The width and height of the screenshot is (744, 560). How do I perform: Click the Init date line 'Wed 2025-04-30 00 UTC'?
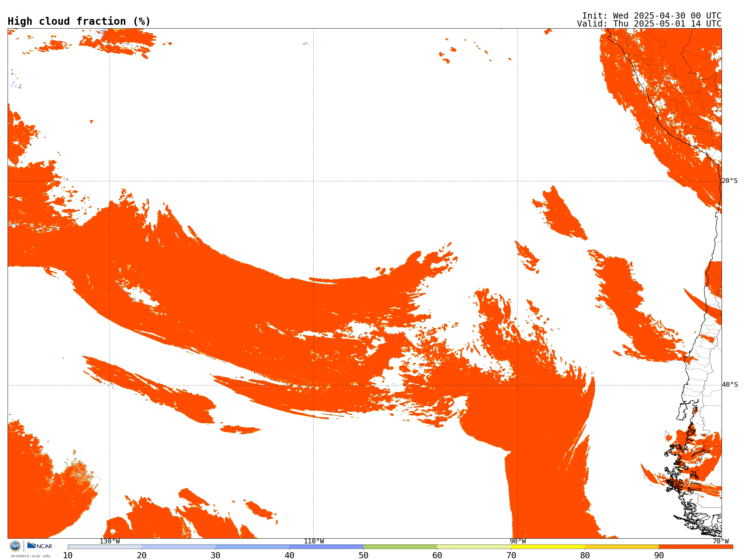[667, 16]
